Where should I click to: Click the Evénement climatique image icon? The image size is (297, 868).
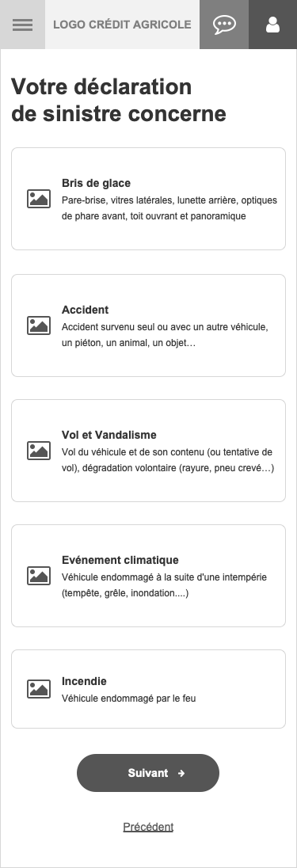[x=39, y=576]
